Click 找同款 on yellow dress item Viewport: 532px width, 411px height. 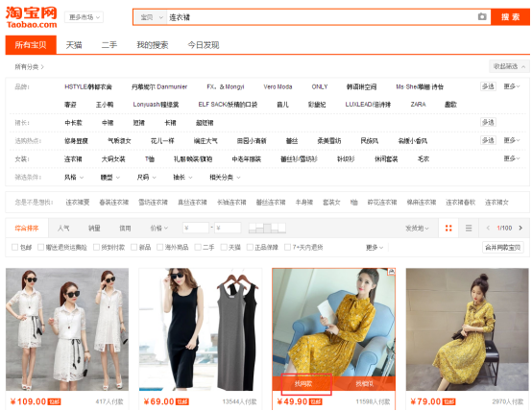click(303, 383)
